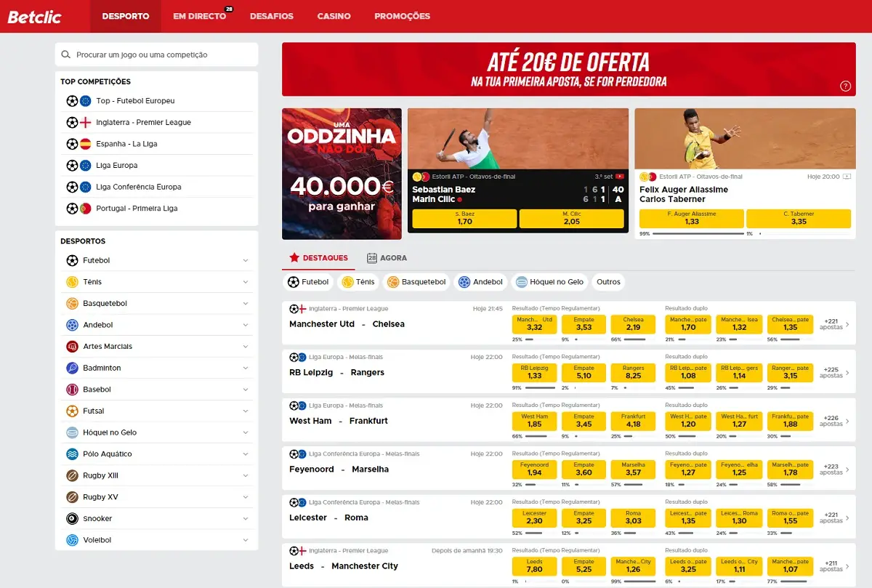Click the Badminton icon in sidebar
This screenshot has width=872, height=588.
click(72, 368)
